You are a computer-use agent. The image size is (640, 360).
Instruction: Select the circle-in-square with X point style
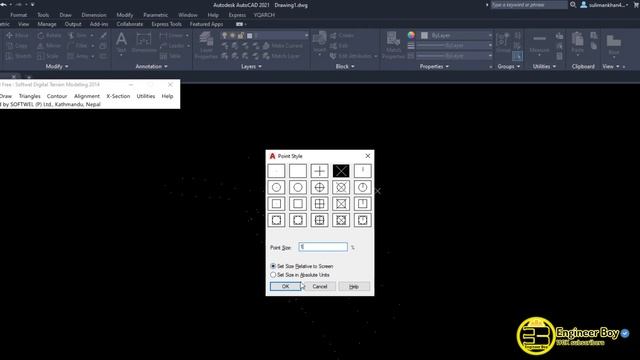(341, 220)
